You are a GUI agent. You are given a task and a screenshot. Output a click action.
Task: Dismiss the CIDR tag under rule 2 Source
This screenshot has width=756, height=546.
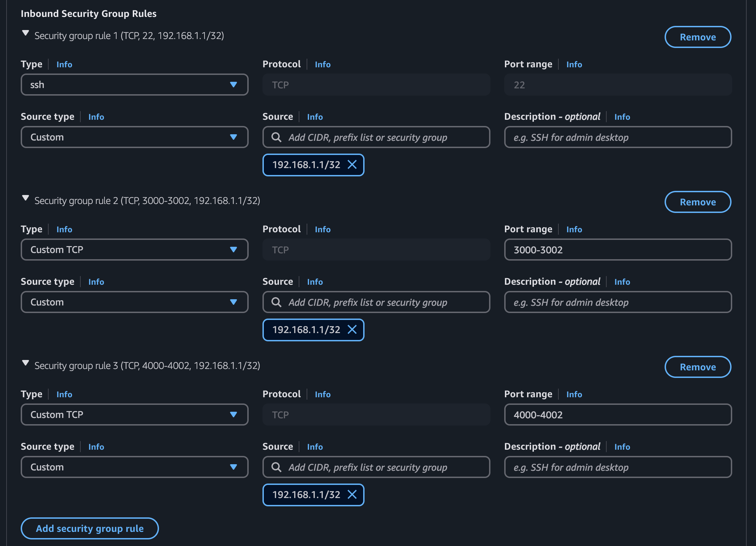[x=352, y=330]
